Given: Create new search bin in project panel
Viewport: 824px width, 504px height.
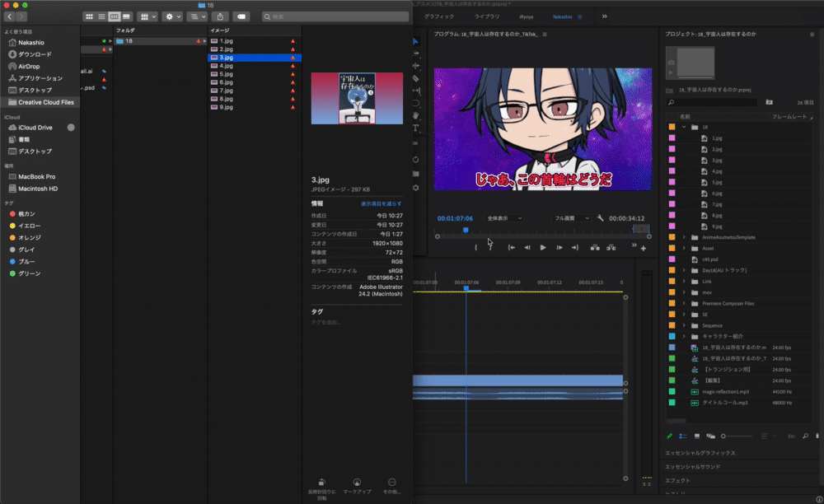Looking at the screenshot, I should [770, 102].
